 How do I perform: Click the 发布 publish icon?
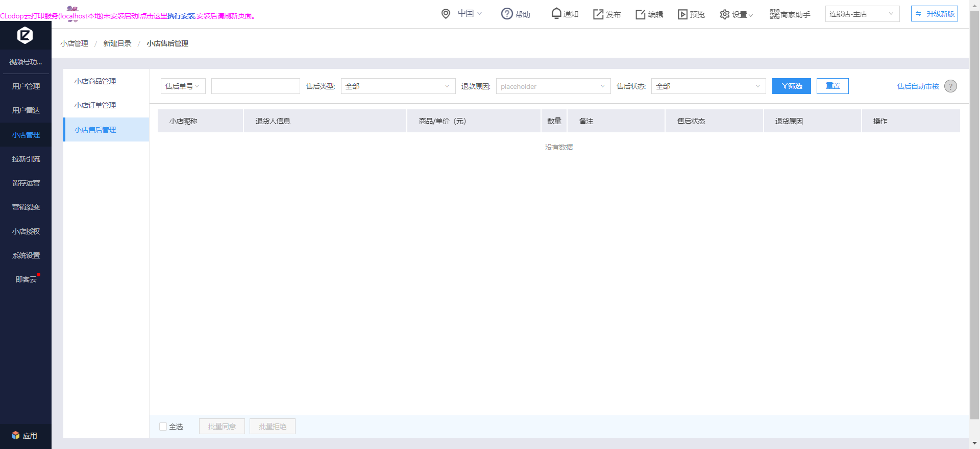(x=598, y=14)
